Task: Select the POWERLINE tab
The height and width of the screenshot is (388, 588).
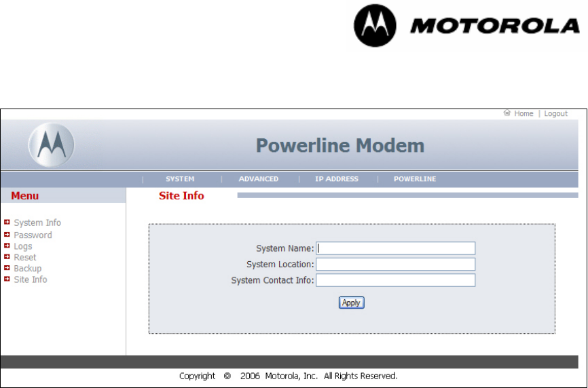Action: pos(415,179)
